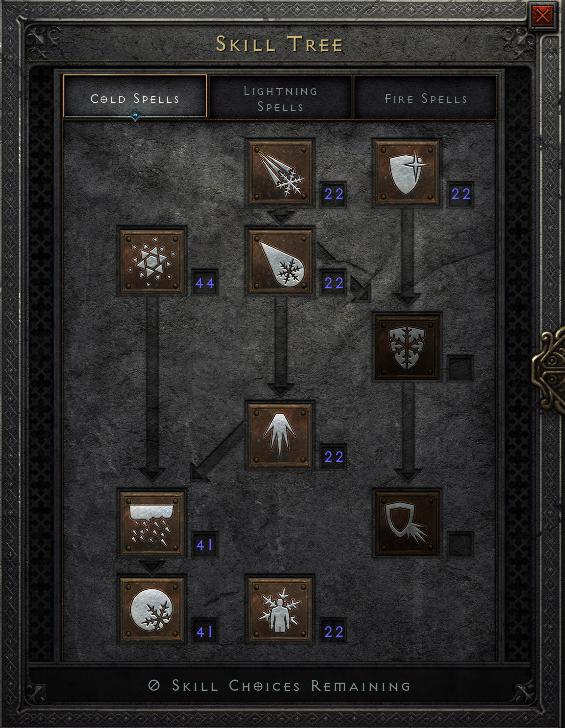Select the Ice Blast skill icon

pos(280,261)
